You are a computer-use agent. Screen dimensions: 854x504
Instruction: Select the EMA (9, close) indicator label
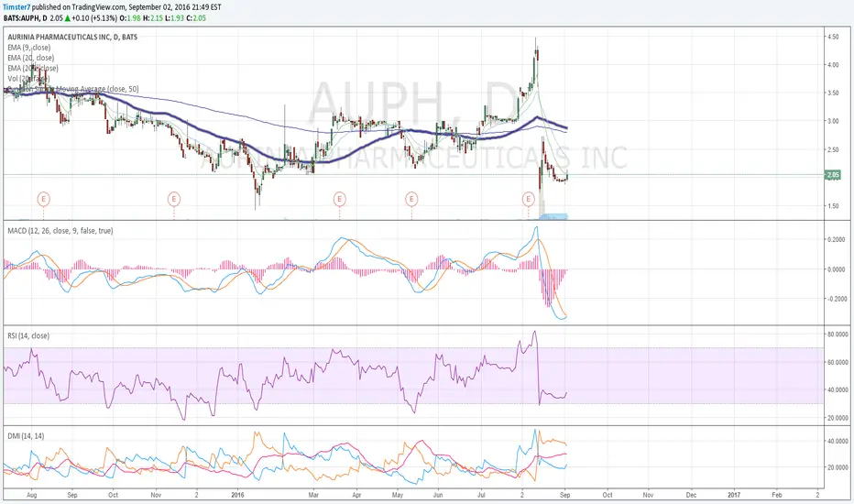(29, 48)
